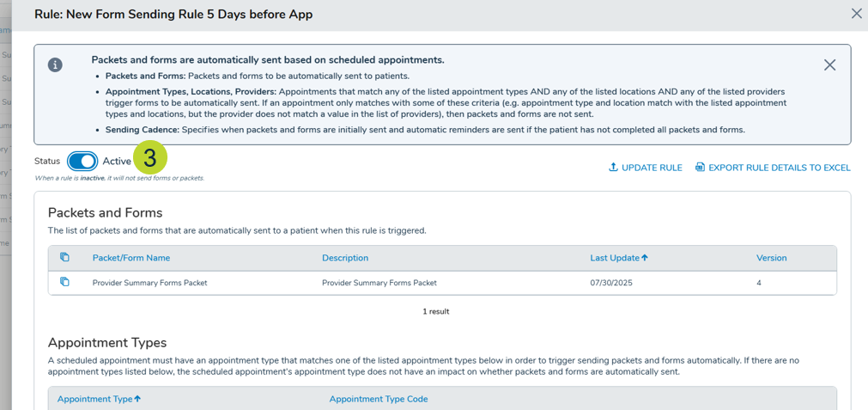
Task: Sort by Appointment Type column header
Action: pos(94,399)
